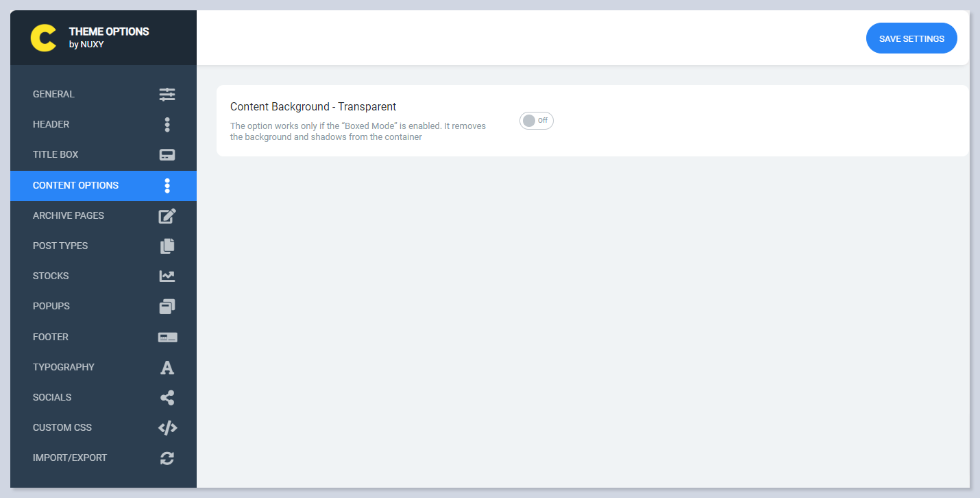Select the Content Options menu item

tap(75, 186)
